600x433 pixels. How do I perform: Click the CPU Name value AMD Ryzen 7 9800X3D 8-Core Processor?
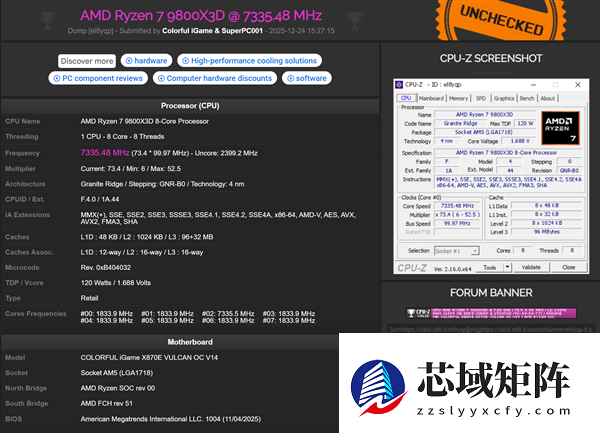(145, 121)
